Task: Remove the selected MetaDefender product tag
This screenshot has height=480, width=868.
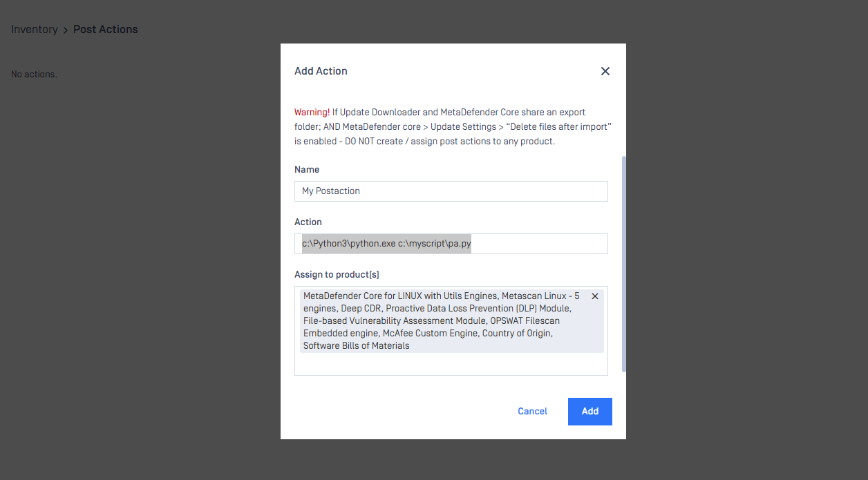Action: click(x=595, y=296)
